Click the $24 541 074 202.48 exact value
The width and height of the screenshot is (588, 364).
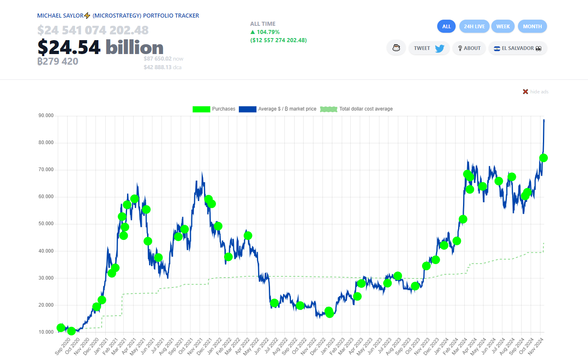tap(93, 30)
